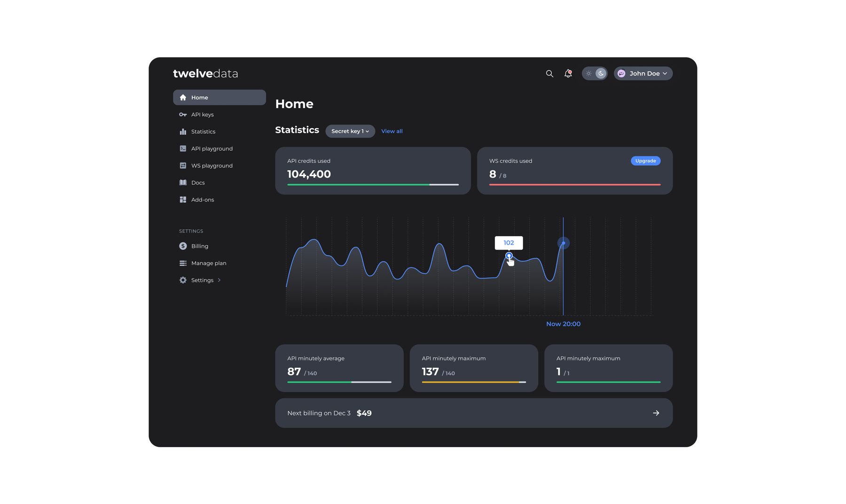Click the Add-ons grid icon
The height and width of the screenshot is (504, 846).
pos(183,200)
